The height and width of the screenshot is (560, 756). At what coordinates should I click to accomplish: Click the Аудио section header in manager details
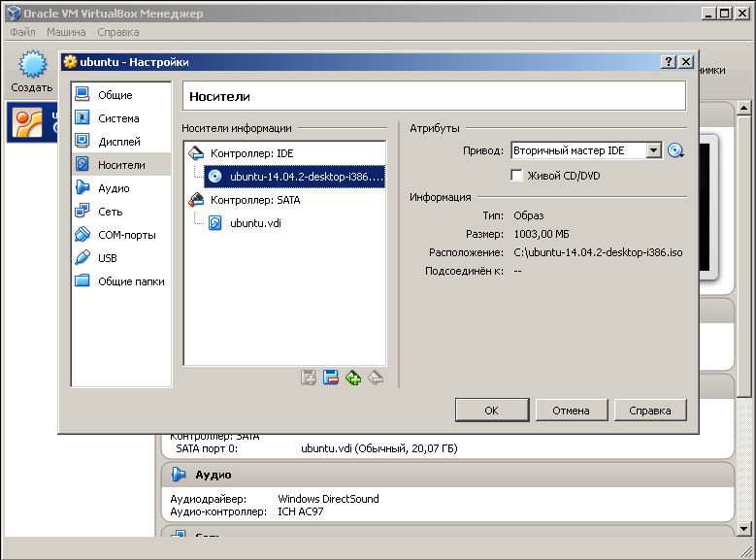coord(447,475)
